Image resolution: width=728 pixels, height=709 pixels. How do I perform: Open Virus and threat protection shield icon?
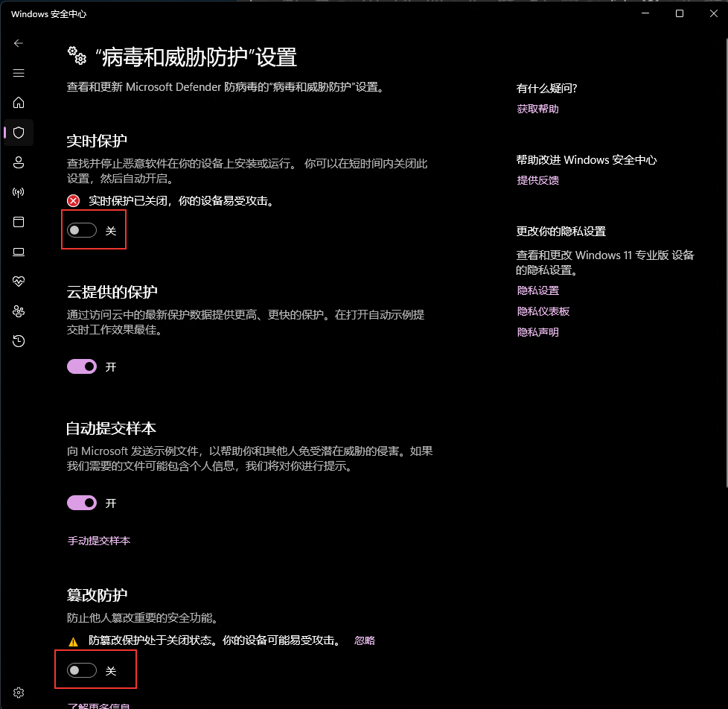[19, 133]
